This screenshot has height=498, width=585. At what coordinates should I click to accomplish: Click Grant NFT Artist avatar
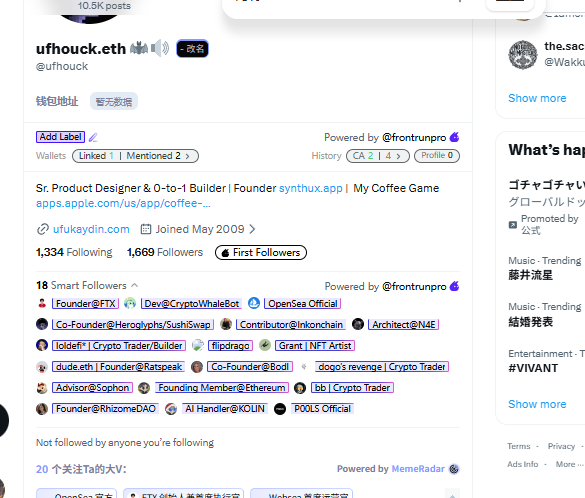[x=265, y=345]
